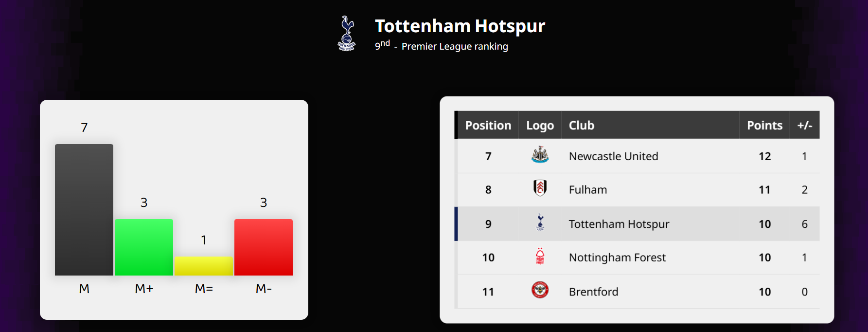
Task: Sort table by Points column header
Action: pos(765,125)
